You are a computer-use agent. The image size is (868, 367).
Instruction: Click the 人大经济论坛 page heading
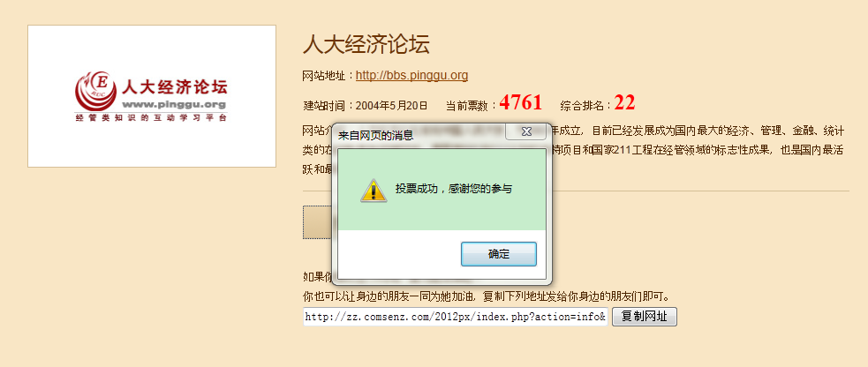(x=366, y=45)
